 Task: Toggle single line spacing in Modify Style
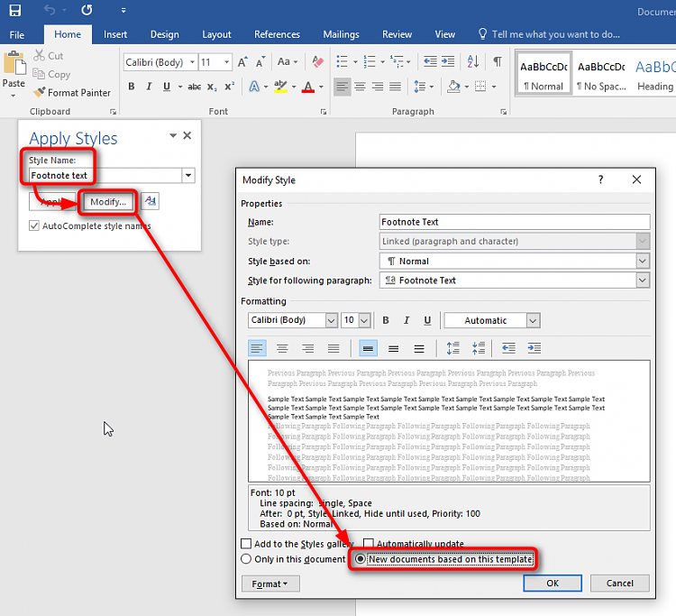(368, 348)
